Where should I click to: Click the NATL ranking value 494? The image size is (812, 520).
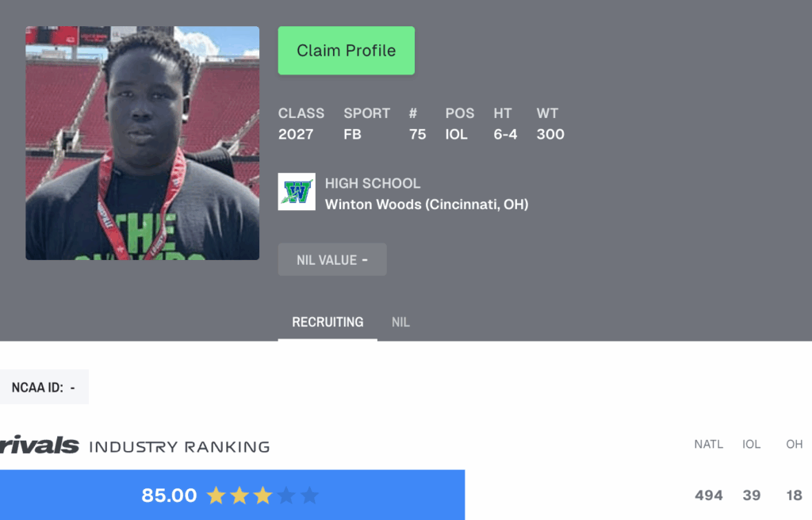(709, 495)
